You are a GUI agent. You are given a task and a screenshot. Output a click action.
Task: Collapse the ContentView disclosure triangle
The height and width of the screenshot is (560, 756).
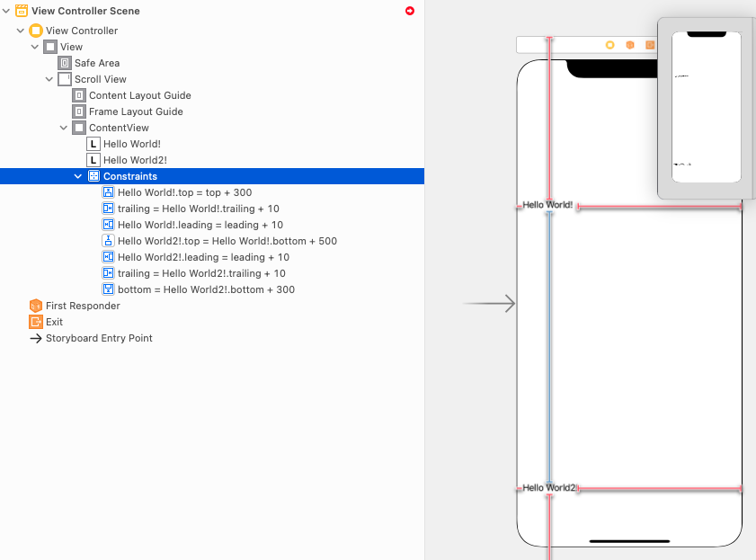pyautogui.click(x=64, y=128)
